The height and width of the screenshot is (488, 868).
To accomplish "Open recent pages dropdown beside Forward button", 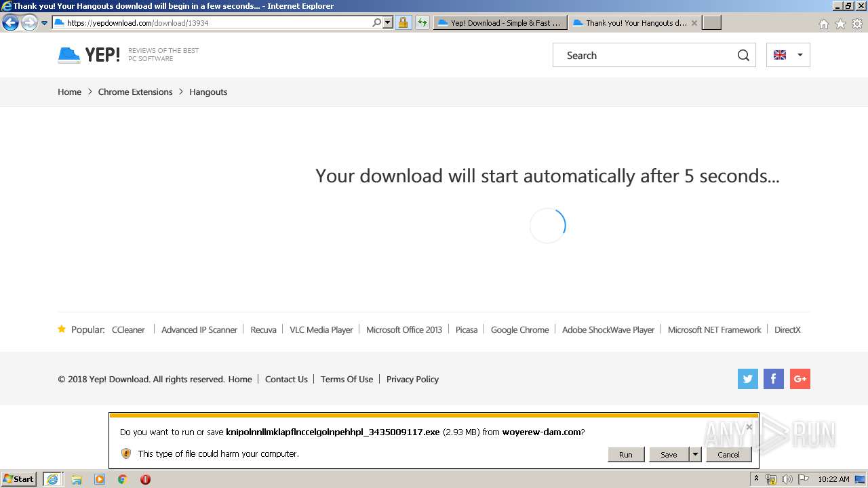I will 44,23.
